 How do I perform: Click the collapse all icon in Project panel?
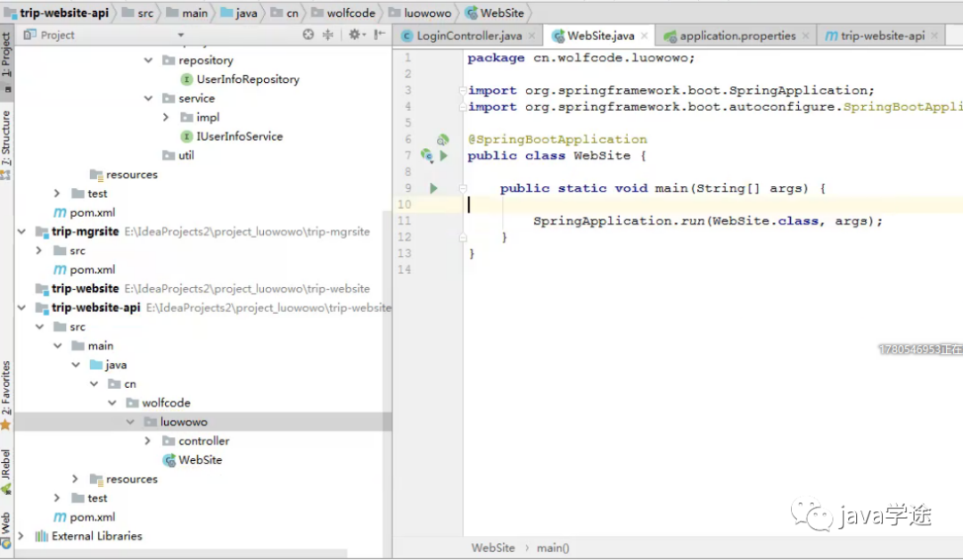[327, 35]
